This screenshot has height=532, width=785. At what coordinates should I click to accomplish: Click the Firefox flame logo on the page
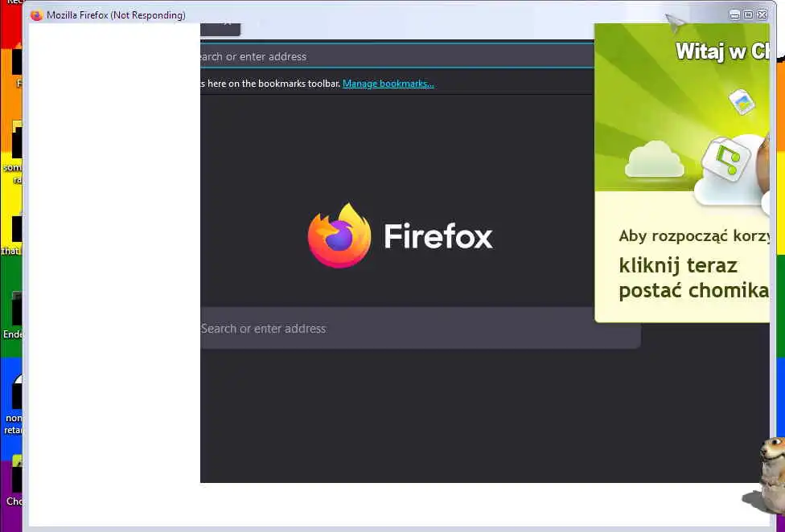coord(339,235)
